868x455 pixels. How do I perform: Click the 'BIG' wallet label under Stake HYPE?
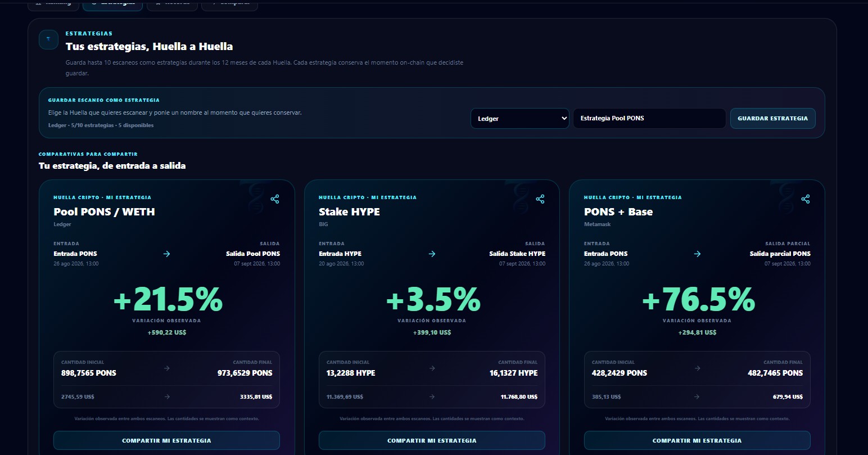click(x=323, y=224)
